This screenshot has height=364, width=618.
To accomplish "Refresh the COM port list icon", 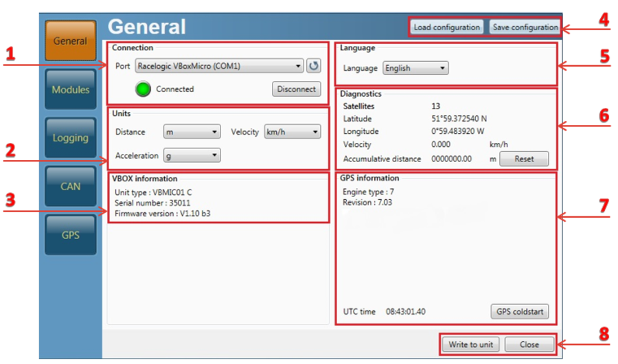I will click(313, 66).
